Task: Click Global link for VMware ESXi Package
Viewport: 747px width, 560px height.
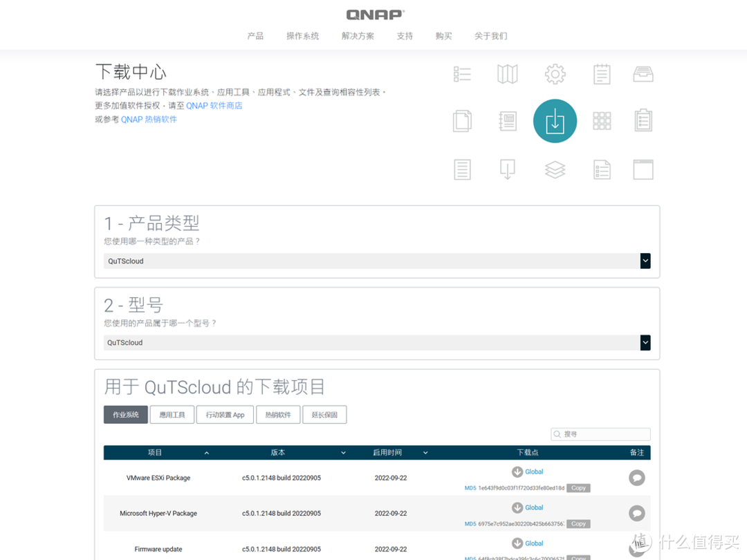Action: tap(534, 472)
